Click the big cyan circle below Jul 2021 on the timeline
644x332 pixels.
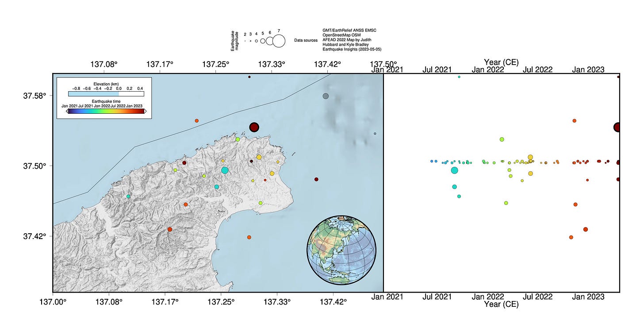pos(454,170)
